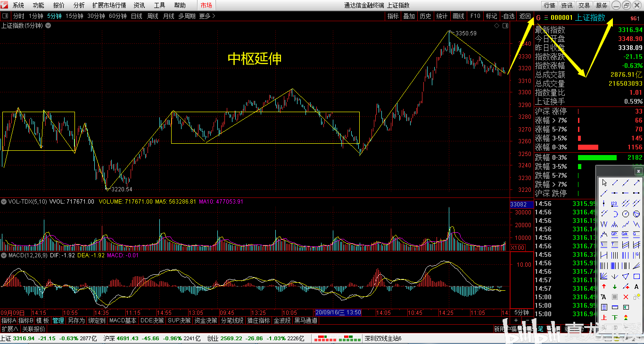This screenshot has width=644, height=344.
Task: Select the arrowed line drawing tool
Action: [636, 182]
